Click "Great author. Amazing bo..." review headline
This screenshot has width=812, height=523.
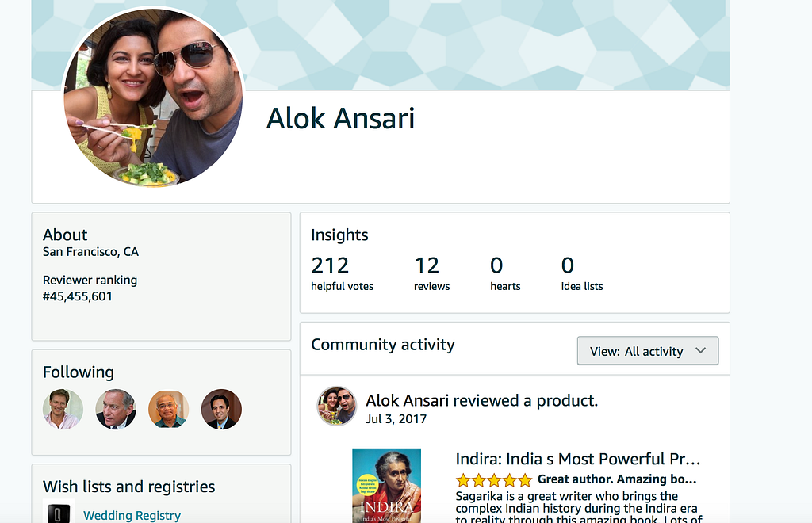(617, 479)
